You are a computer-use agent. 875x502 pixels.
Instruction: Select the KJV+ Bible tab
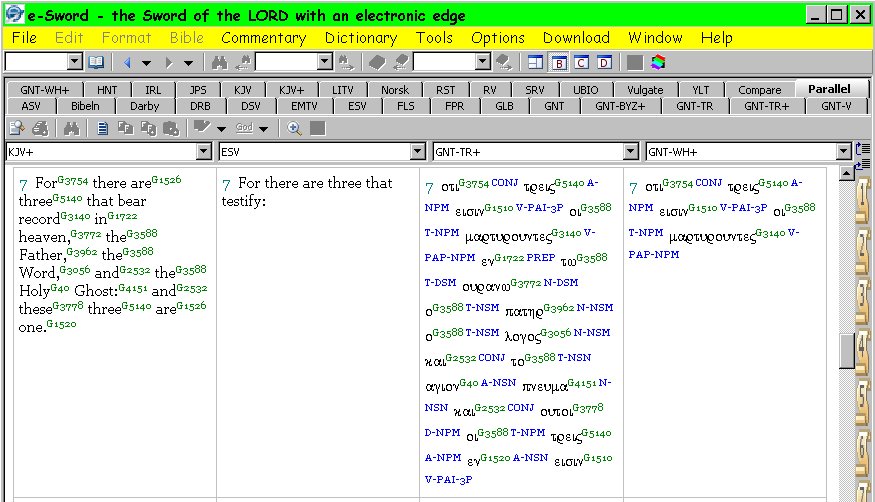coord(291,90)
